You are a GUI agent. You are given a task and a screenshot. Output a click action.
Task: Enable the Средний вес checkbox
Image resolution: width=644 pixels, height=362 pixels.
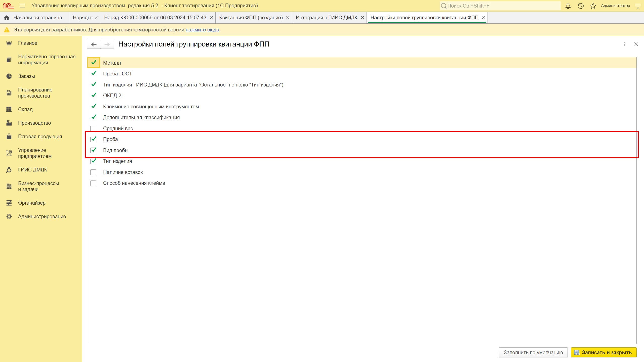(x=93, y=128)
